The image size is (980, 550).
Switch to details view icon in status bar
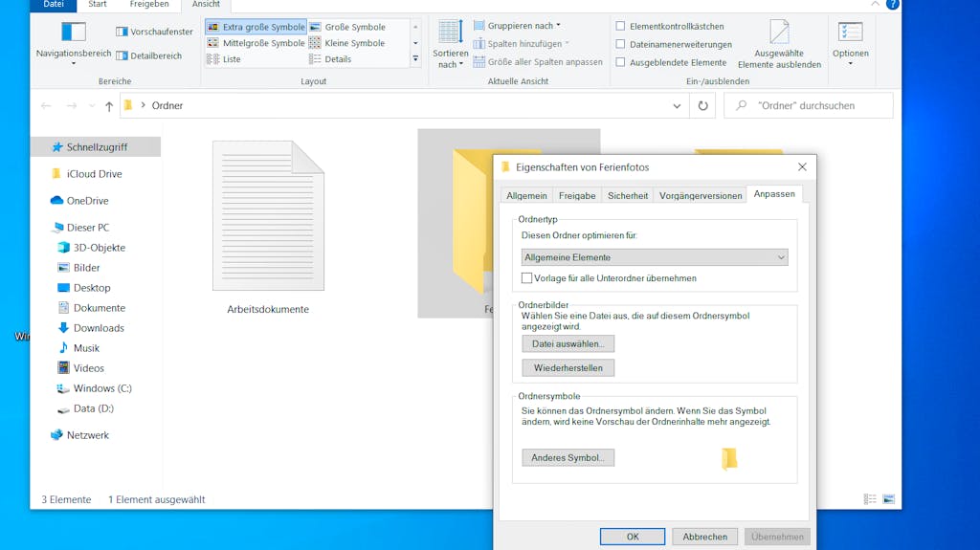coord(870,498)
